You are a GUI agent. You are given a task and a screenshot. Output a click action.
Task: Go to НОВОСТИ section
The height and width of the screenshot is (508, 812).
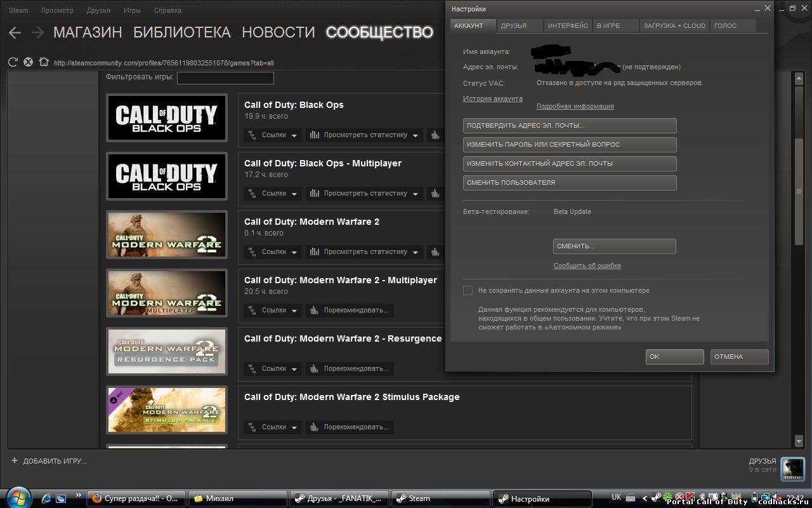278,32
